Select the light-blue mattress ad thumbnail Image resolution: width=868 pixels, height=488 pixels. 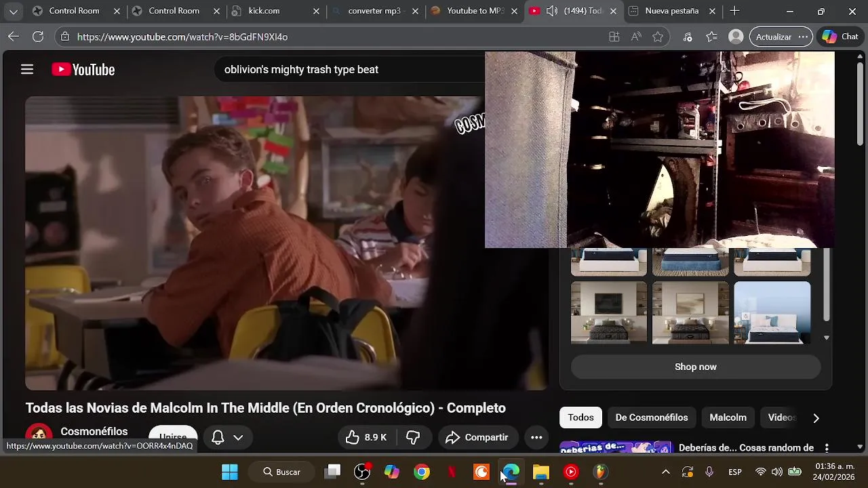772,312
